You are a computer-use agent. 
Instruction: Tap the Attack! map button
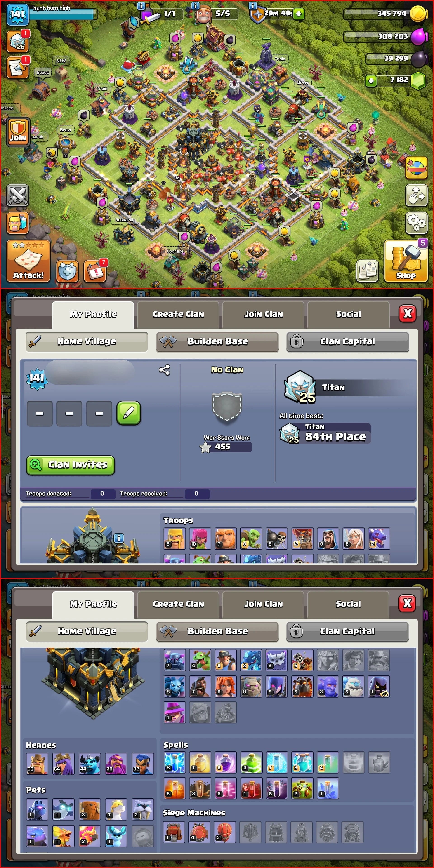click(x=28, y=261)
